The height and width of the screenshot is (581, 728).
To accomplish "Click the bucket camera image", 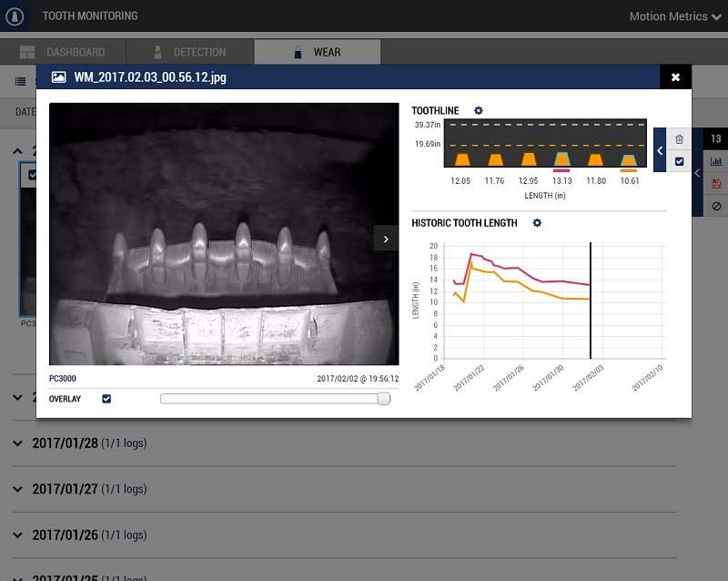I will 224,234.
